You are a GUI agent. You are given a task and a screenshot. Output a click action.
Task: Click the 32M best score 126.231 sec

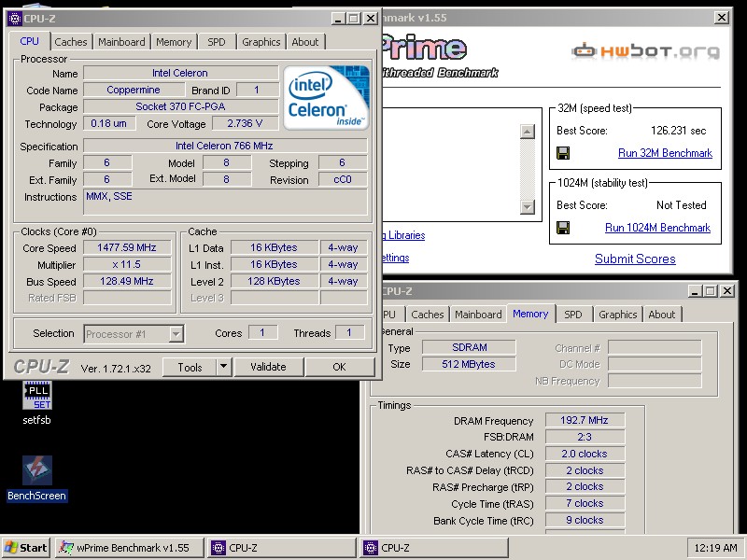pos(679,131)
